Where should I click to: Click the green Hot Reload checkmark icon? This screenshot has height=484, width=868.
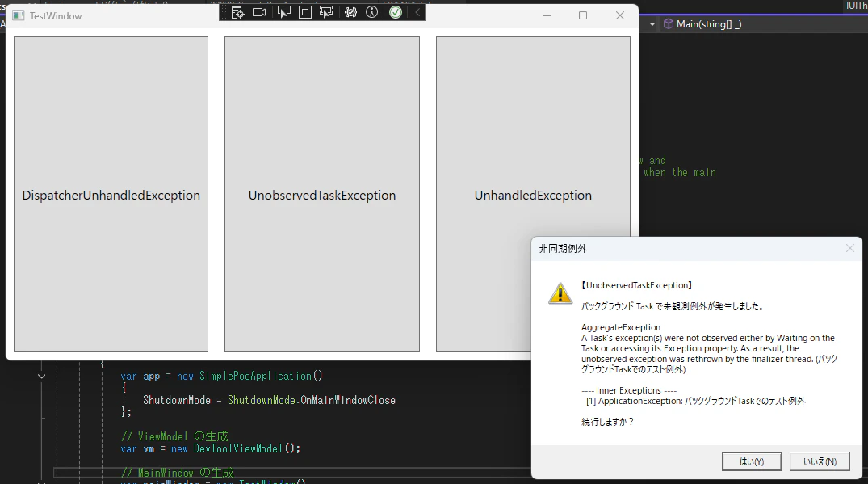coord(396,12)
